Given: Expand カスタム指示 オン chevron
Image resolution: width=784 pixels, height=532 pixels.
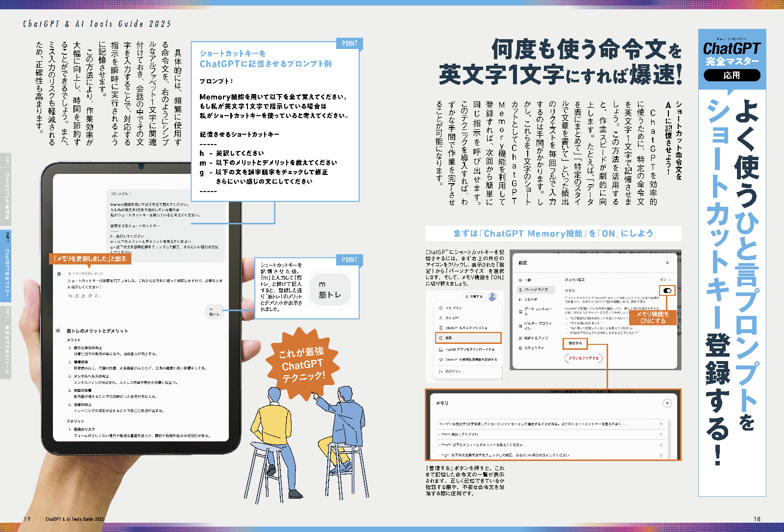Looking at the screenshot, I should tap(669, 280).
